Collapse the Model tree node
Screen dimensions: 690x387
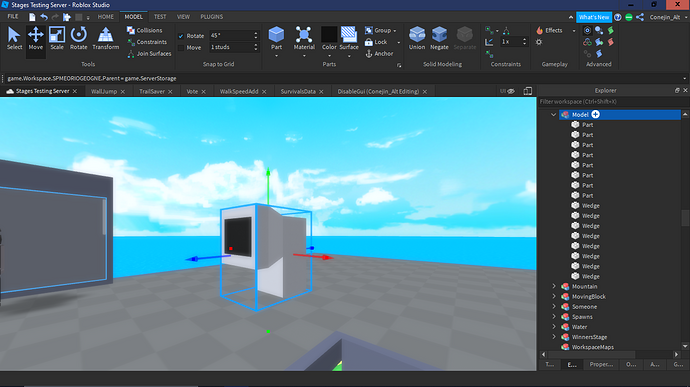(554, 114)
